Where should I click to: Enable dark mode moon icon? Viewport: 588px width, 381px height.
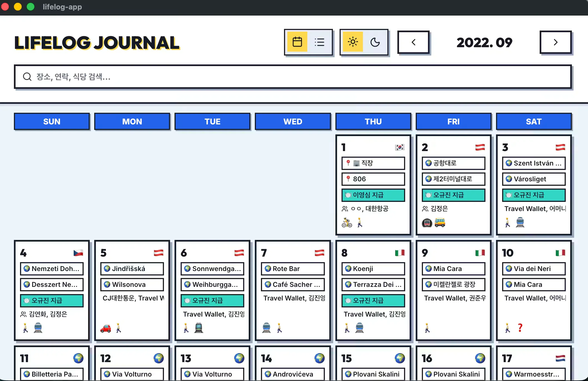tap(375, 42)
